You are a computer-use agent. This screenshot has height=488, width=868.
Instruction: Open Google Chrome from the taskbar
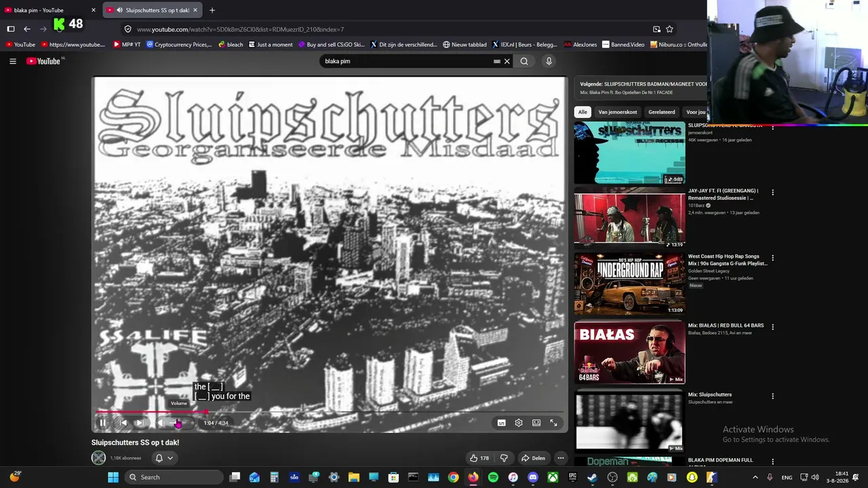pos(453,477)
